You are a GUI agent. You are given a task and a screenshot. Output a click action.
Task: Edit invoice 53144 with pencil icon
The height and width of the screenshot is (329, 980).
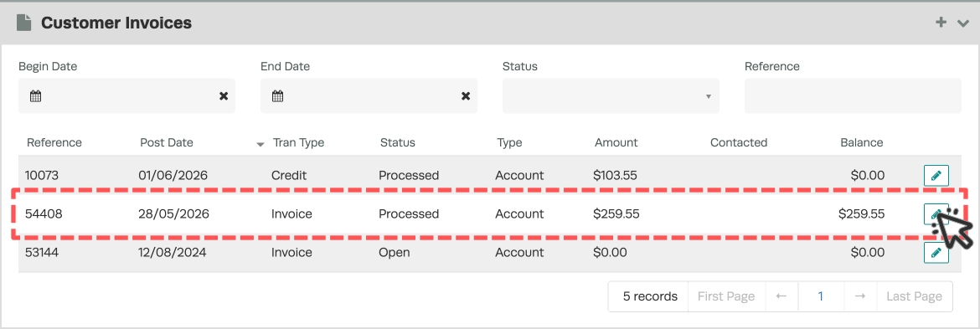coord(936,253)
